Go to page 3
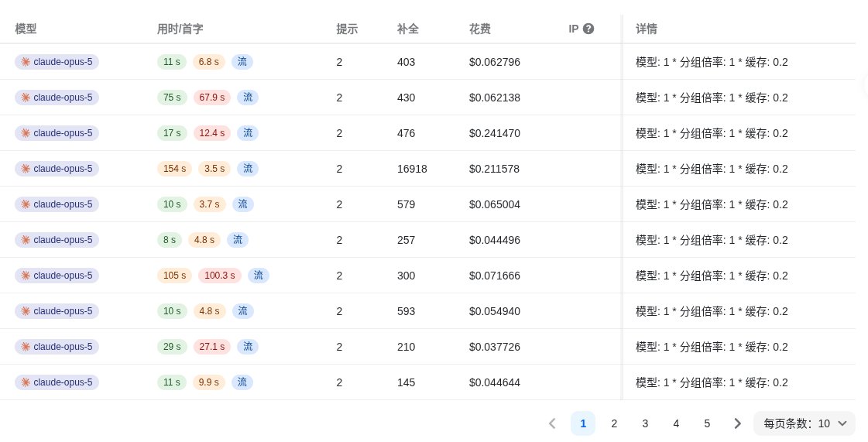Viewport: 868px width, 442px height. pos(645,423)
